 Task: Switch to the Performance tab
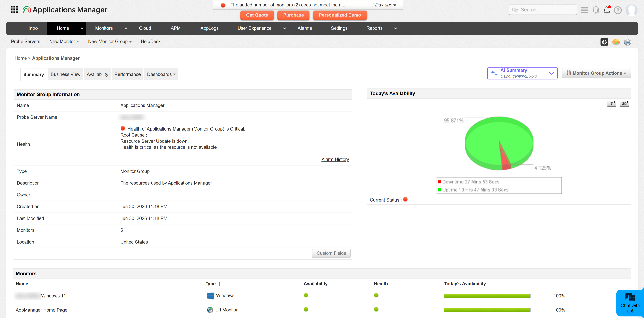click(x=127, y=74)
